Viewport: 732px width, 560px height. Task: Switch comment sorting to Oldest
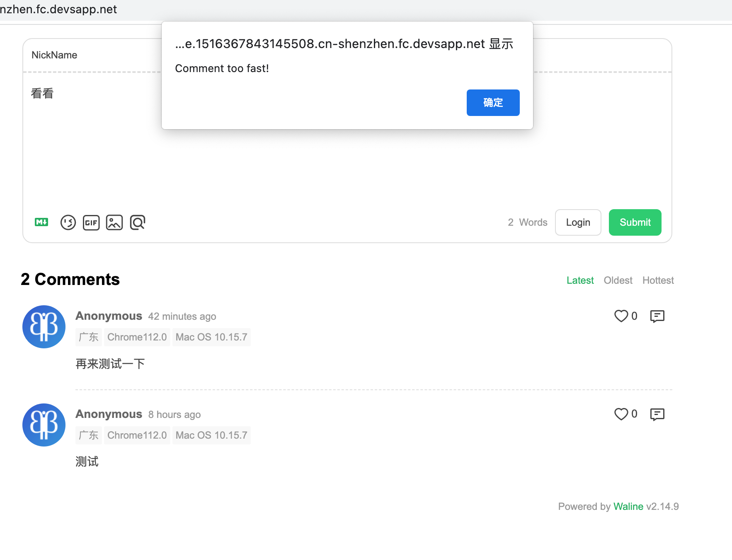(618, 280)
